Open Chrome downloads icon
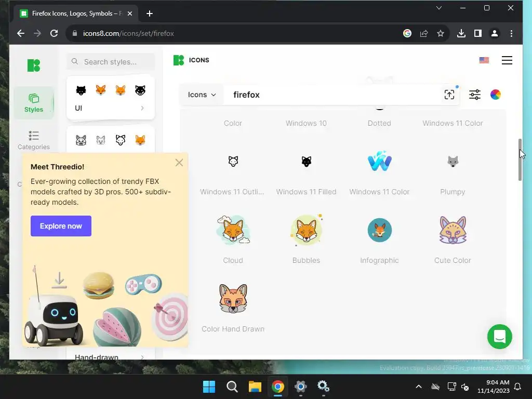 (461, 33)
